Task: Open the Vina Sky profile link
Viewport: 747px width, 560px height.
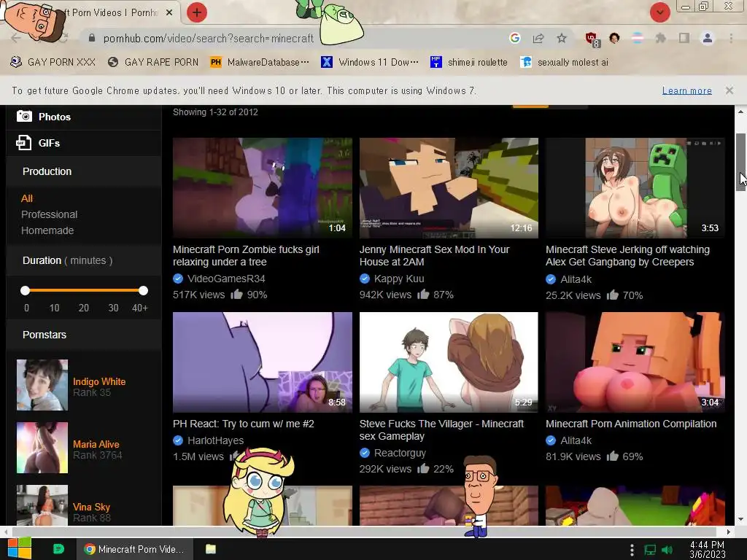Action: pos(91,507)
